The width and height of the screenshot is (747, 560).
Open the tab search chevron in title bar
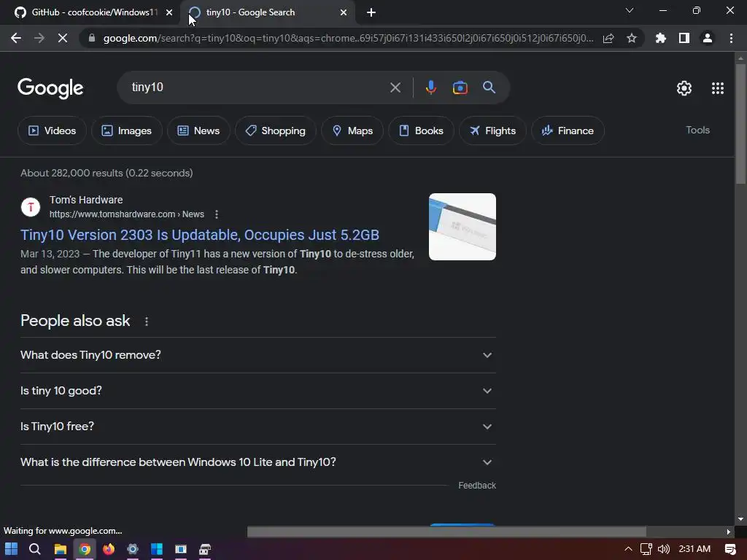[x=630, y=10]
